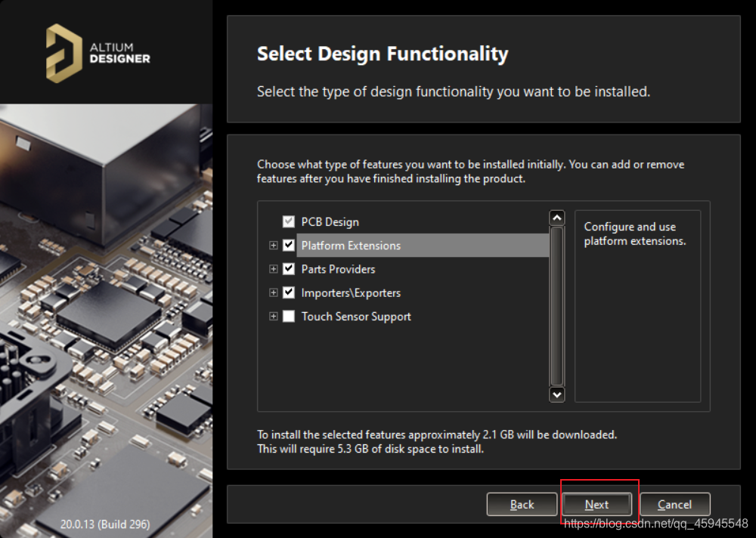Highlight the Platform Extensions row
Viewport: 756px width, 538px height.
click(x=351, y=246)
